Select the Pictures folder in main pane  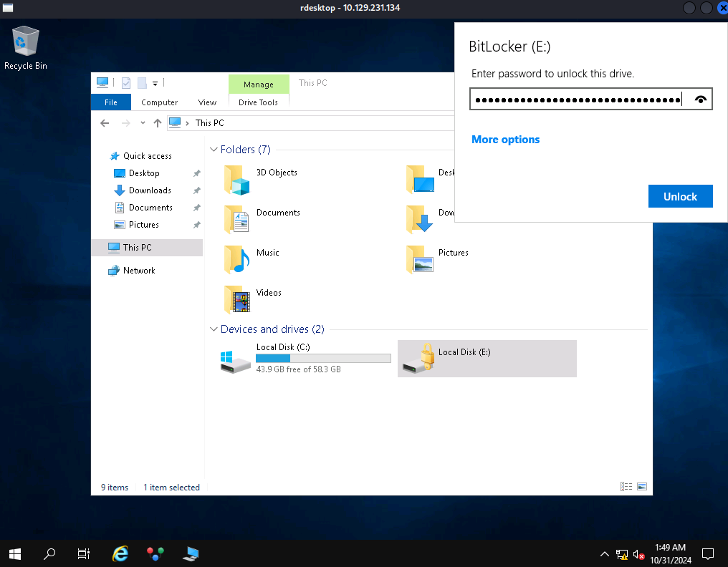click(x=437, y=260)
